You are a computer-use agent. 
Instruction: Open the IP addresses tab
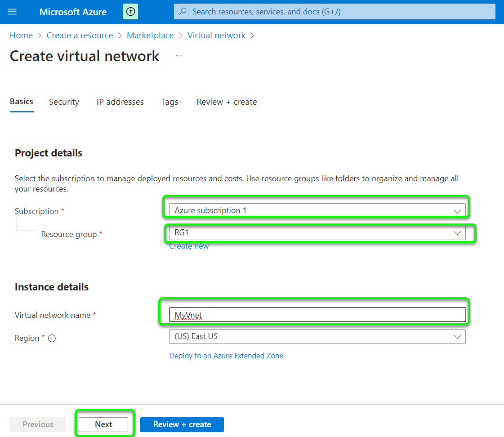pos(120,102)
